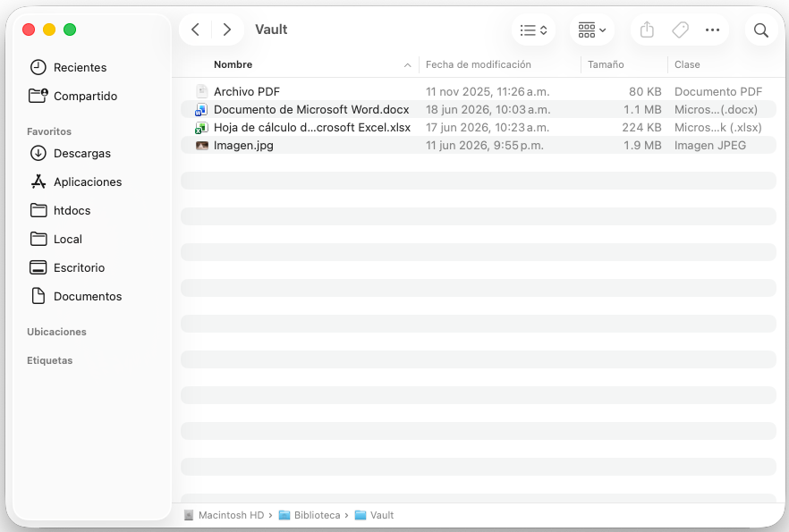Click the Compartido shared folder icon
Image resolution: width=789 pixels, height=532 pixels.
click(x=38, y=96)
